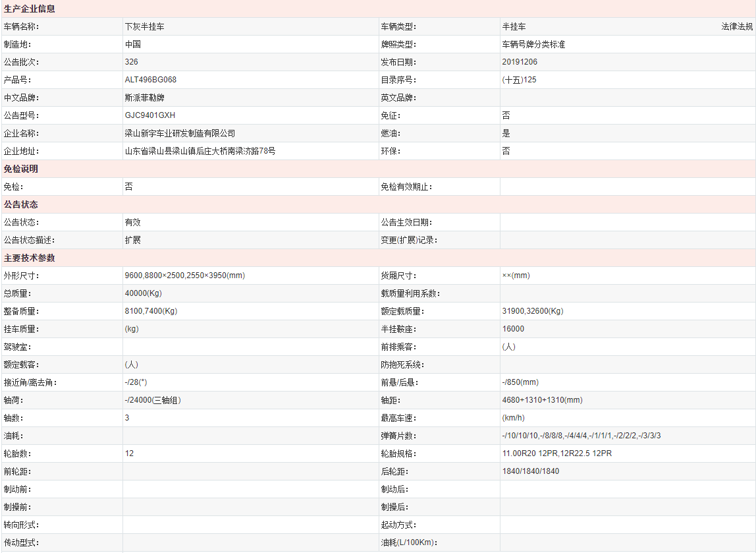The image size is (756, 553).
Task: Click the rated load mass 31900,32600(Kg)
Action: click(x=532, y=312)
